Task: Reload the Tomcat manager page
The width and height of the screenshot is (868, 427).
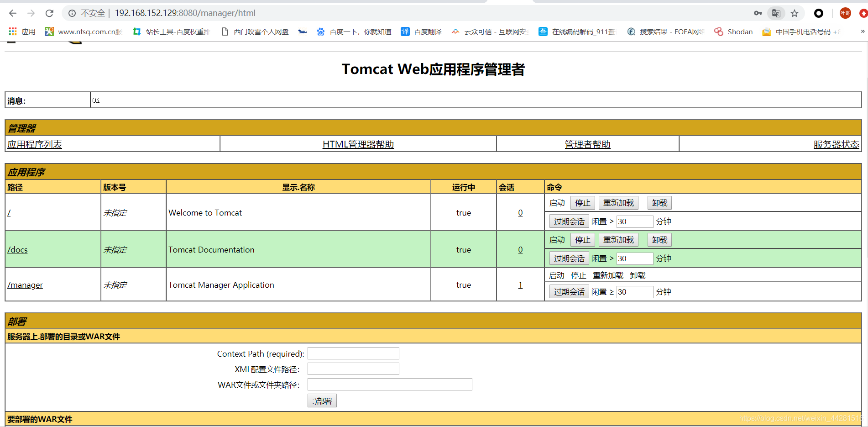Action: pos(49,13)
